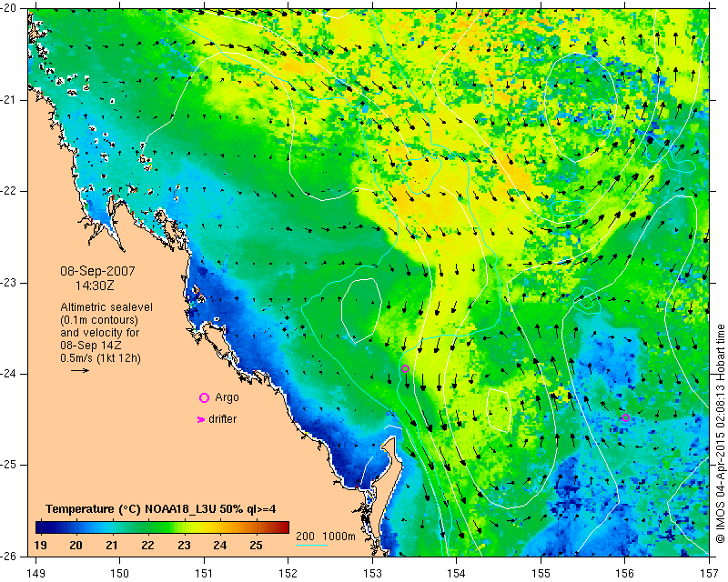Click the Argo float marker near 153.4E, 24S
The height and width of the screenshot is (582, 728).
pos(405,369)
